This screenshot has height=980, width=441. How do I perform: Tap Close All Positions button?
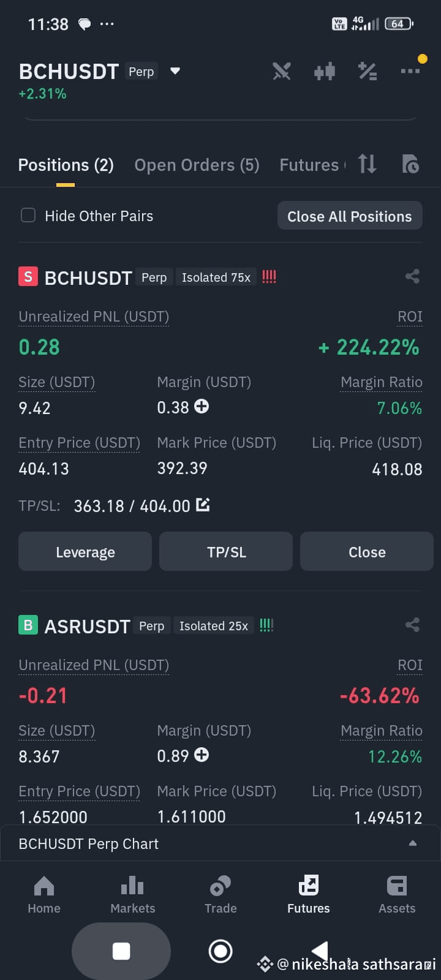(x=350, y=216)
